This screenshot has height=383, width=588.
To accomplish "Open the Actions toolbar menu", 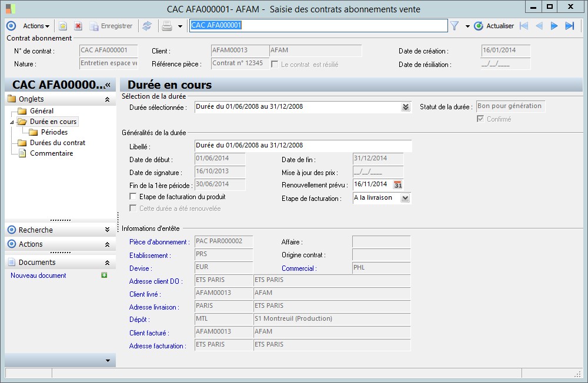I will point(36,26).
